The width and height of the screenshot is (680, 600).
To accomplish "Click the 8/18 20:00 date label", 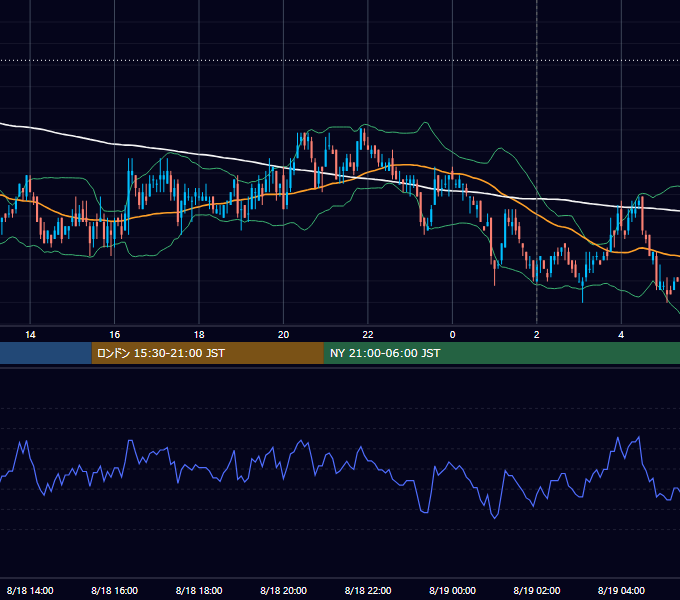I will [283, 590].
